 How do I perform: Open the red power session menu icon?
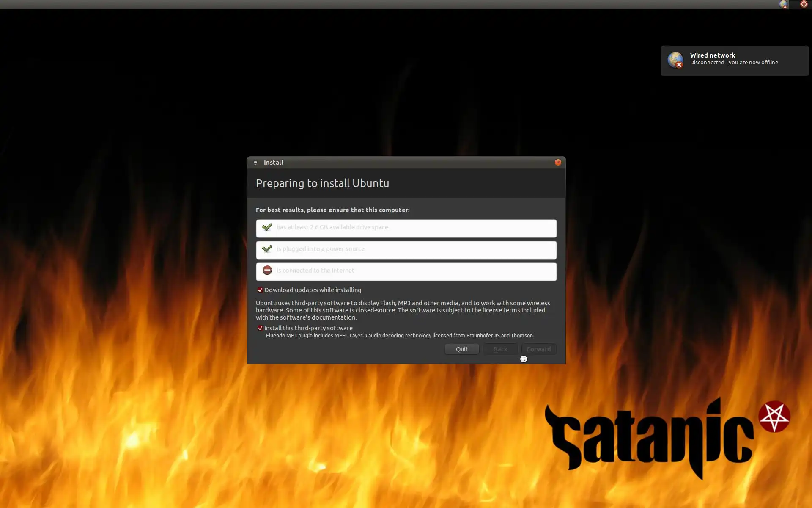point(804,4)
